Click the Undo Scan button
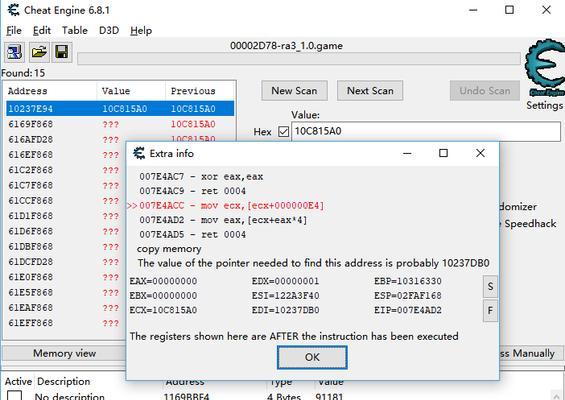565x400 pixels. pyautogui.click(x=485, y=90)
